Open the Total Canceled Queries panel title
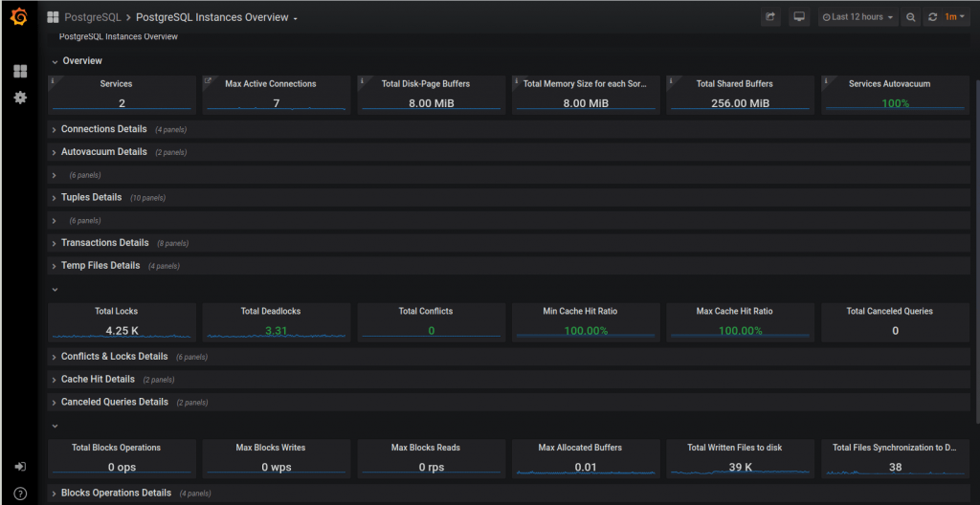 (889, 311)
